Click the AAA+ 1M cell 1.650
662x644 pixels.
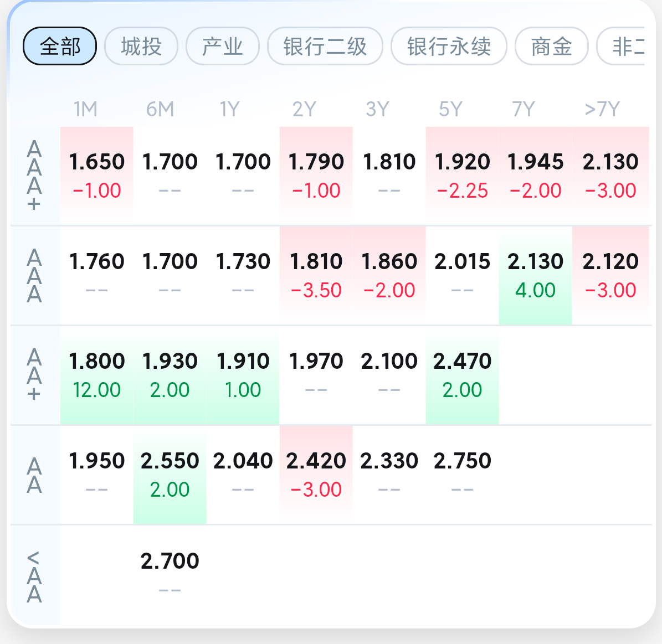[x=97, y=176]
